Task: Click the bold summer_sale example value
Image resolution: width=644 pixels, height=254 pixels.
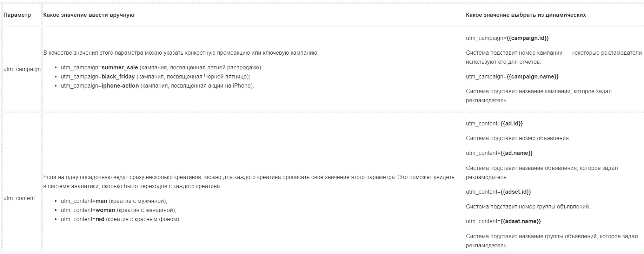Action: 120,68
